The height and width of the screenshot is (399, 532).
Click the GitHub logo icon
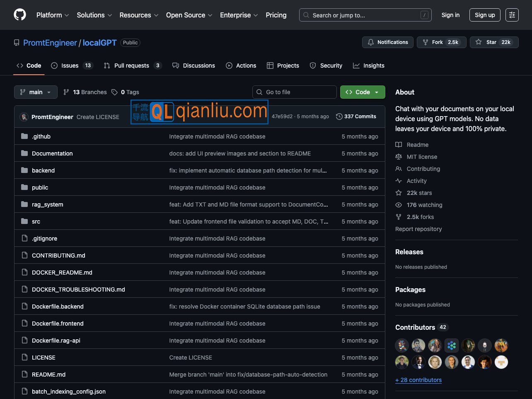(20, 15)
